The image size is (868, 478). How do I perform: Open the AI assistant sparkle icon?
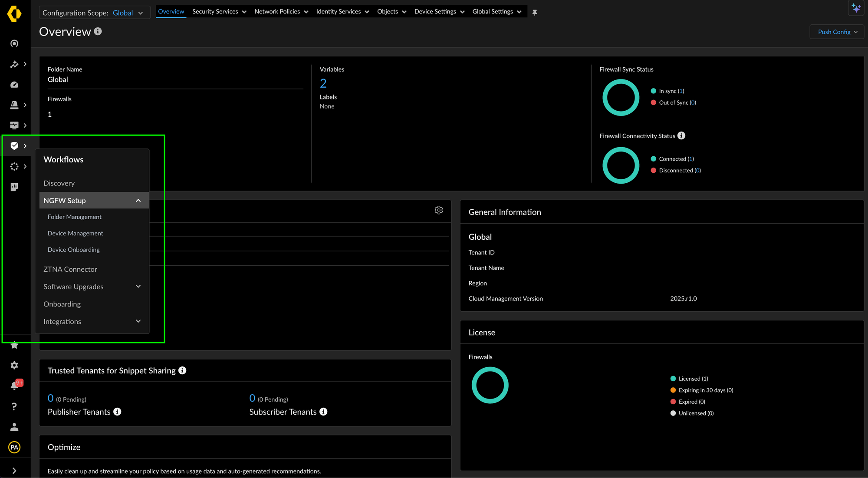click(856, 8)
